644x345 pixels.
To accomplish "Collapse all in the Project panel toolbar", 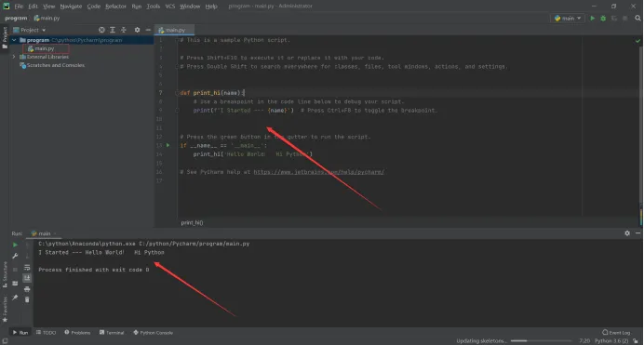I will point(123,30).
